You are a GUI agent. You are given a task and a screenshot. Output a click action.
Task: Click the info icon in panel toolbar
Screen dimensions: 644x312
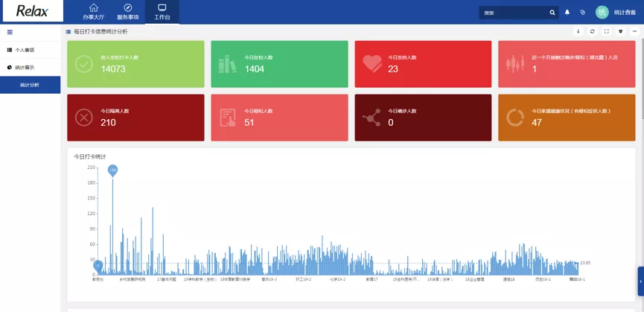578,31
